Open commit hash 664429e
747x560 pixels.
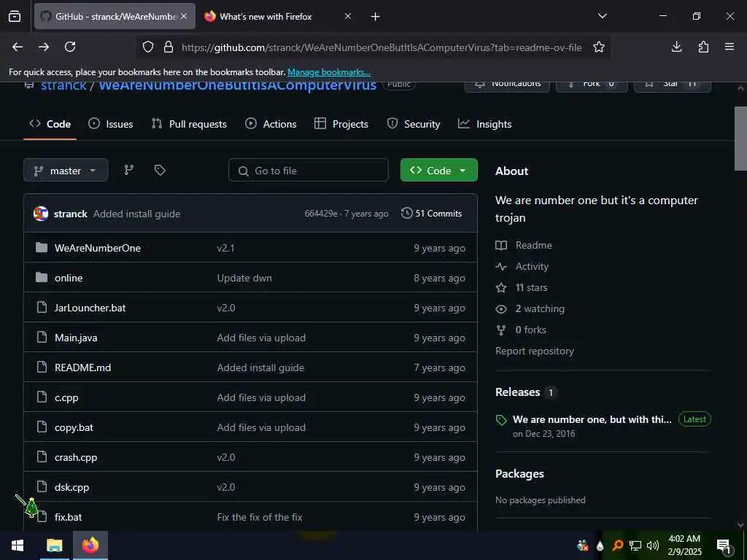(321, 214)
